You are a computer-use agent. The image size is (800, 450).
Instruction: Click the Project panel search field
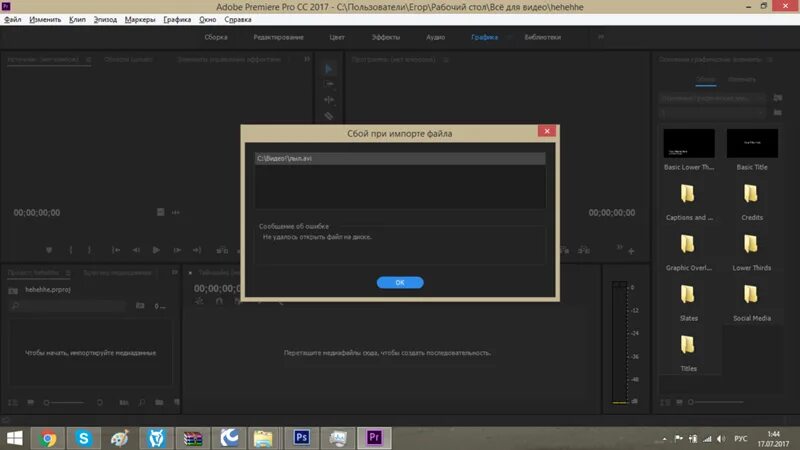[67, 306]
